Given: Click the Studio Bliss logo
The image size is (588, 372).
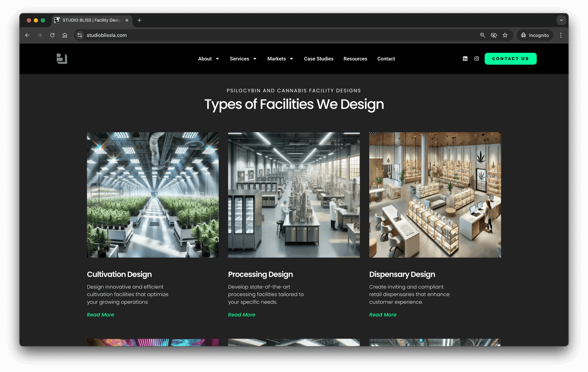Looking at the screenshot, I should (x=62, y=59).
